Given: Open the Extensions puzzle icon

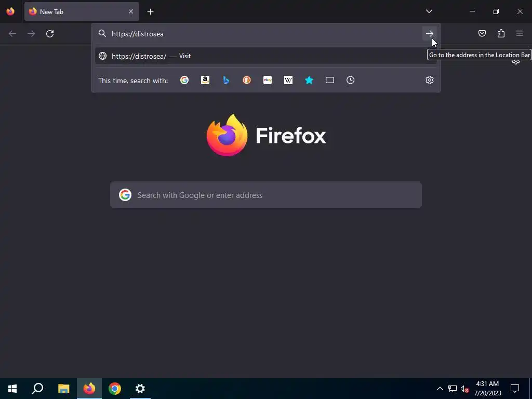Looking at the screenshot, I should tap(501, 33).
